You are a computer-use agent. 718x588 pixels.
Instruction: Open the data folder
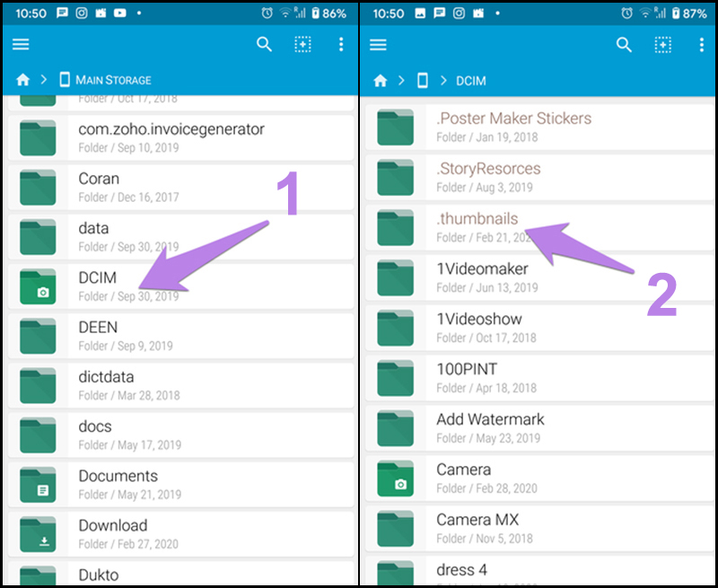point(181,237)
